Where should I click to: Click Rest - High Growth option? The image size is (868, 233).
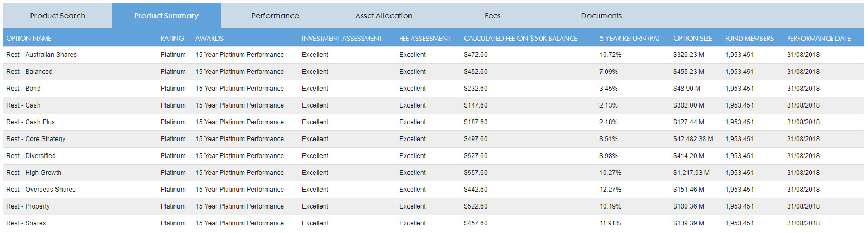pos(34,173)
